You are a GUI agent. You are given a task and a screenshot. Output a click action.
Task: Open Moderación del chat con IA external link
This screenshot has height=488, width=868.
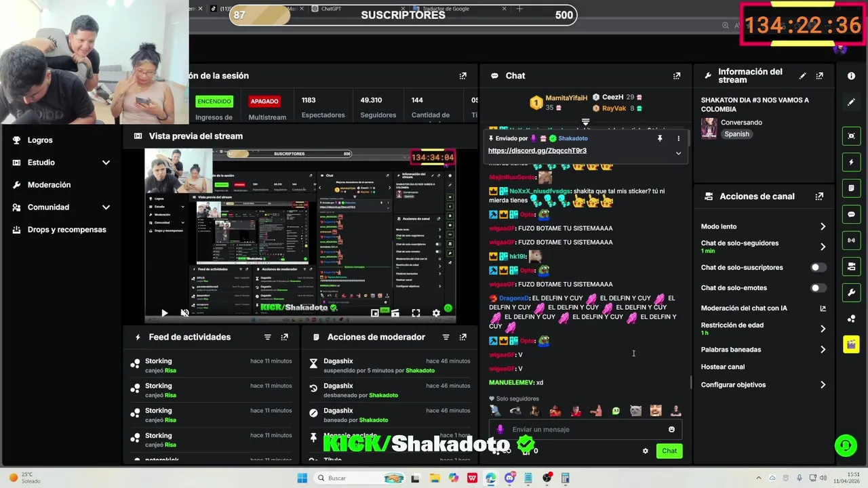point(823,308)
